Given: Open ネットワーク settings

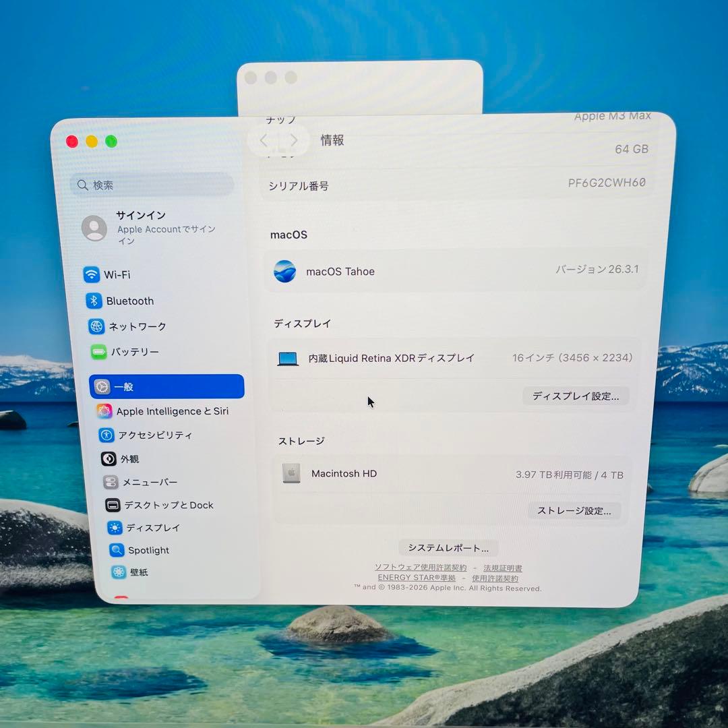Looking at the screenshot, I should pos(138,326).
